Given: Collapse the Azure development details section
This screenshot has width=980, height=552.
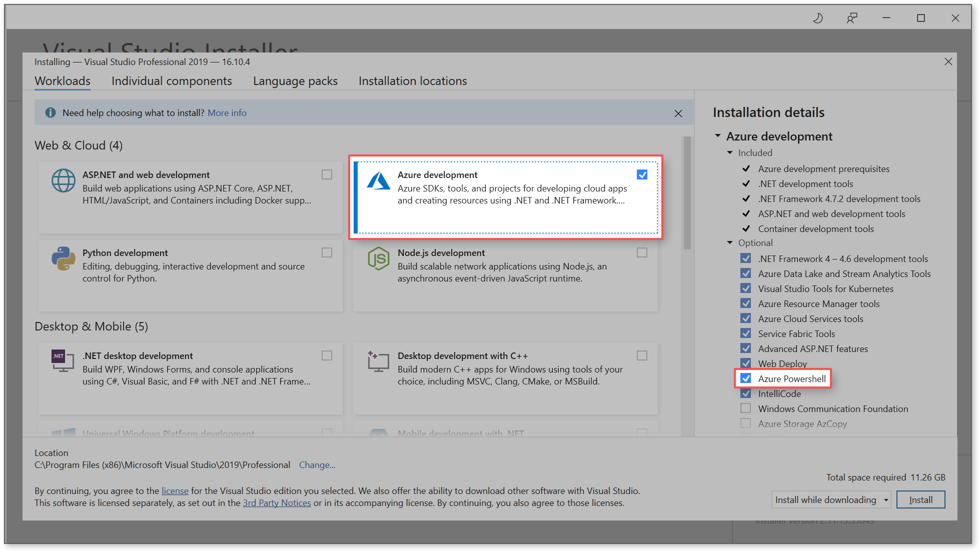Looking at the screenshot, I should tap(718, 136).
